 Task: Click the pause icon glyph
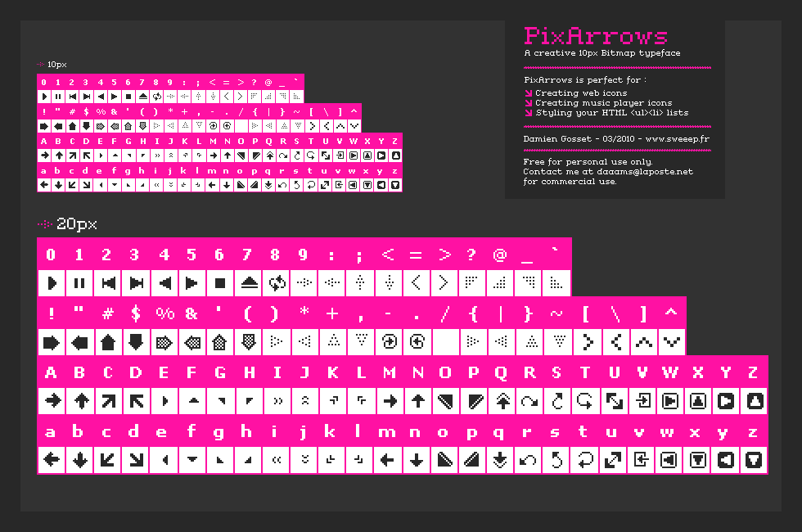79,282
